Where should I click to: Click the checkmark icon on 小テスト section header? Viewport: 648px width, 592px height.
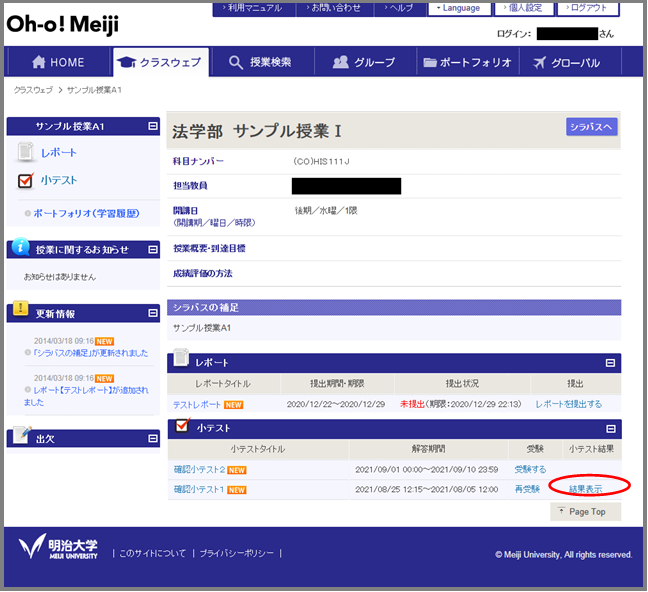pos(182,425)
